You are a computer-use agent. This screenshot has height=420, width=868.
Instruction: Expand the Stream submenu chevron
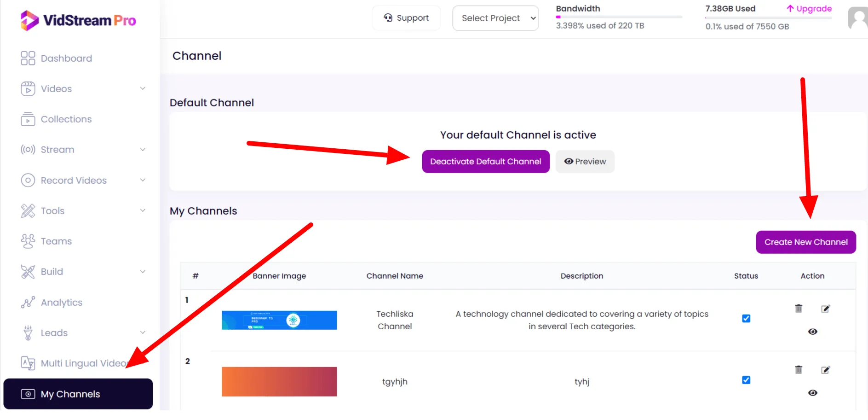(x=143, y=150)
